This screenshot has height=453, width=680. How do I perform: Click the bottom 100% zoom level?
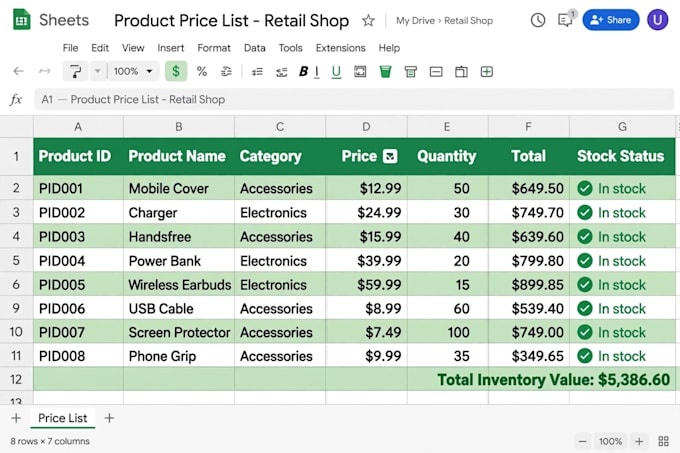(x=610, y=441)
